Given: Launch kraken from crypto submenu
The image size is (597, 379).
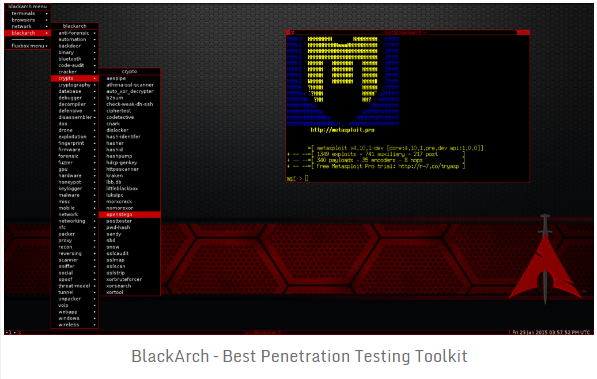Looking at the screenshot, I should click(x=129, y=176).
